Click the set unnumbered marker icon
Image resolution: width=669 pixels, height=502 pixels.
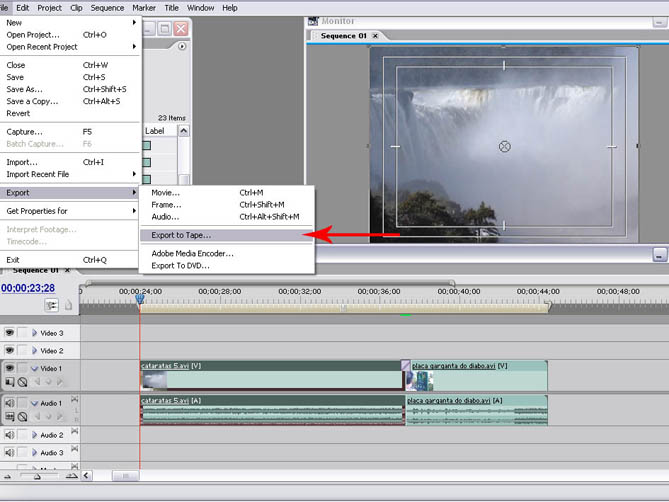pyautogui.click(x=69, y=305)
